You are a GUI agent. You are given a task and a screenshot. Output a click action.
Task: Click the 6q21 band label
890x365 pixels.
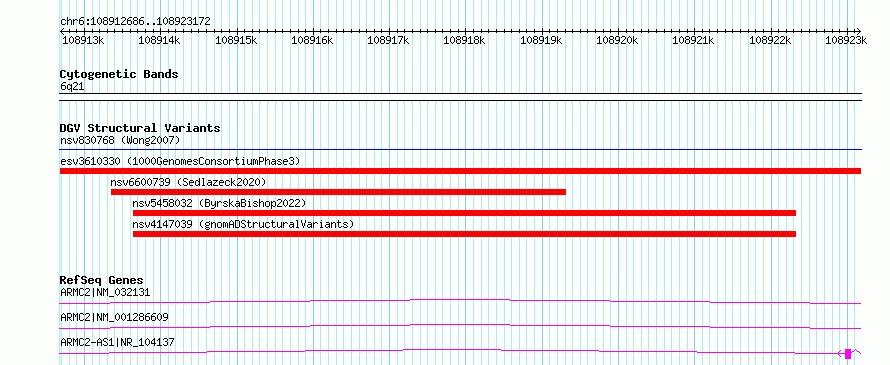pyautogui.click(x=72, y=86)
